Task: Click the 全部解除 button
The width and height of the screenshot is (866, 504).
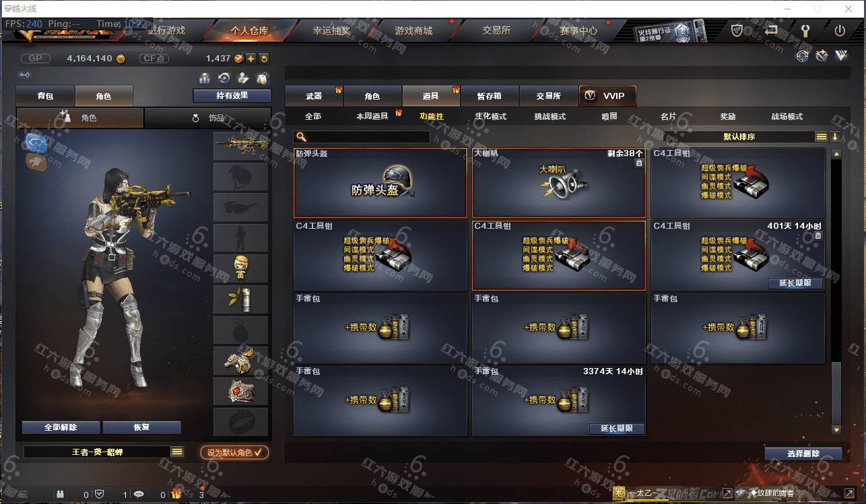Action: 61,427
